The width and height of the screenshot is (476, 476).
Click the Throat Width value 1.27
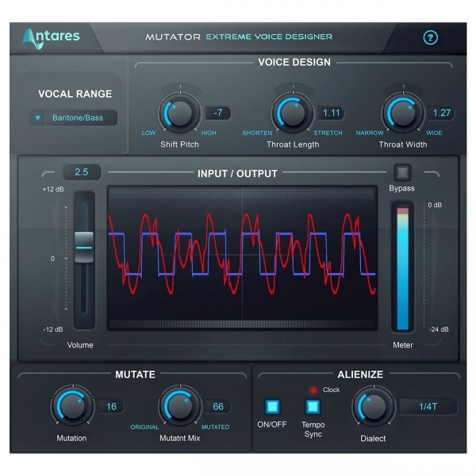[x=441, y=113]
